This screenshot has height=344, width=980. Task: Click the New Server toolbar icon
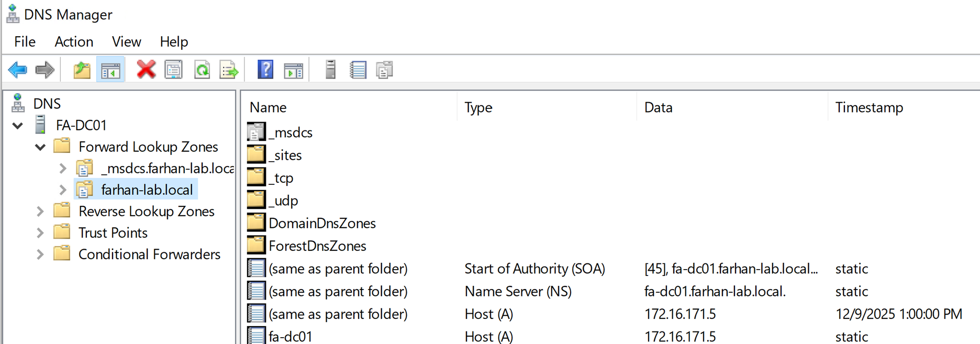pyautogui.click(x=330, y=70)
